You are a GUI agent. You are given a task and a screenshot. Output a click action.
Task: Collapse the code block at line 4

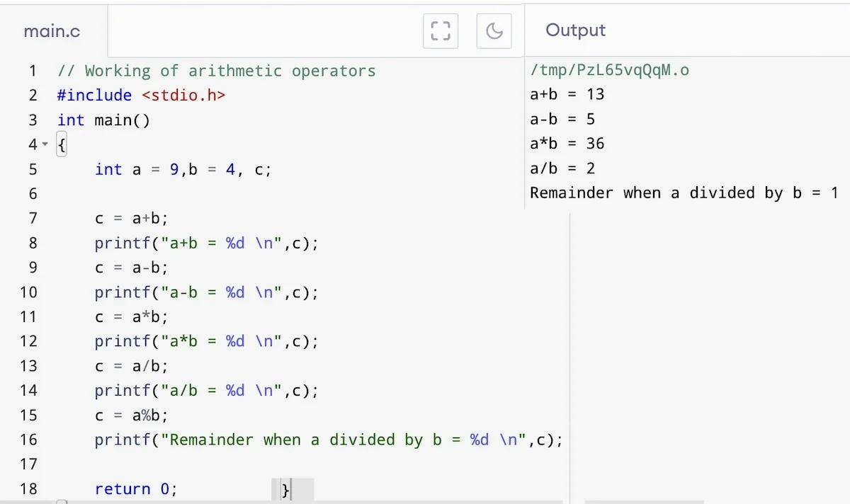click(45, 144)
